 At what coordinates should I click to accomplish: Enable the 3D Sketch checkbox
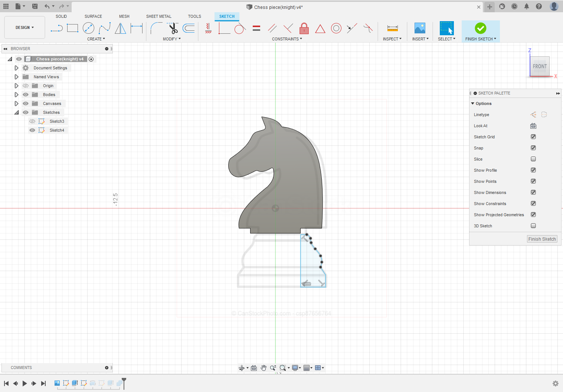533,226
